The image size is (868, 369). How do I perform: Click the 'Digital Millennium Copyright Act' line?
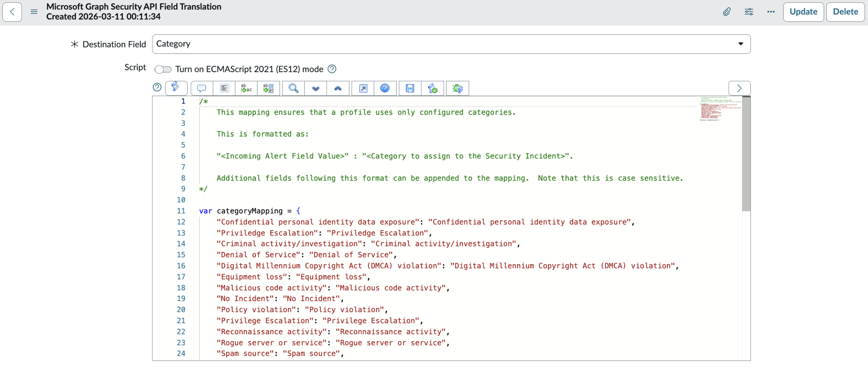coord(448,266)
